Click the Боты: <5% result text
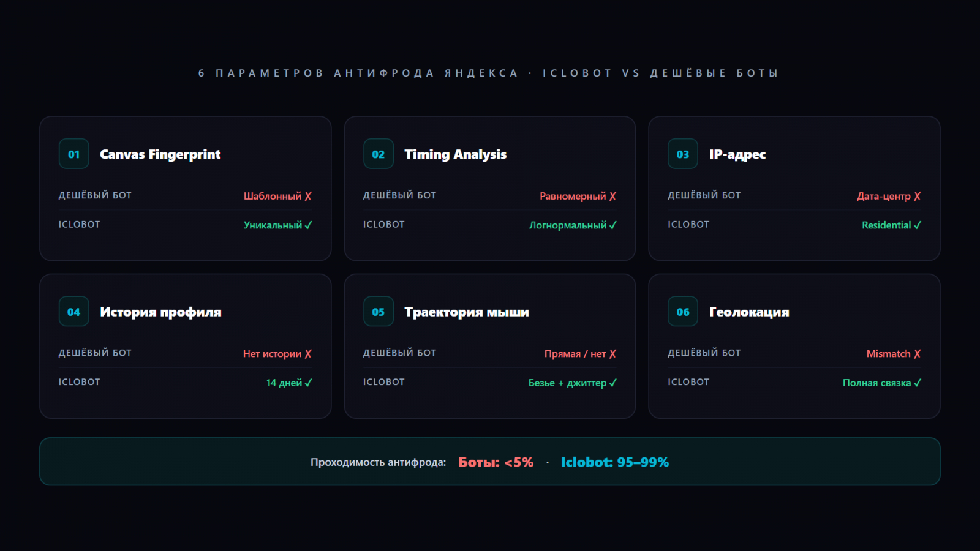This screenshot has height=551, width=980. pos(496,462)
